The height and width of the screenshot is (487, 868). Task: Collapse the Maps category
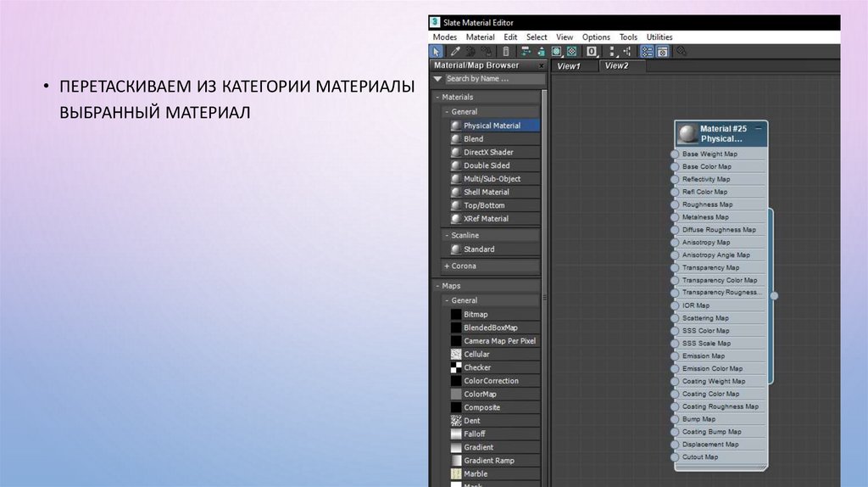tap(437, 286)
